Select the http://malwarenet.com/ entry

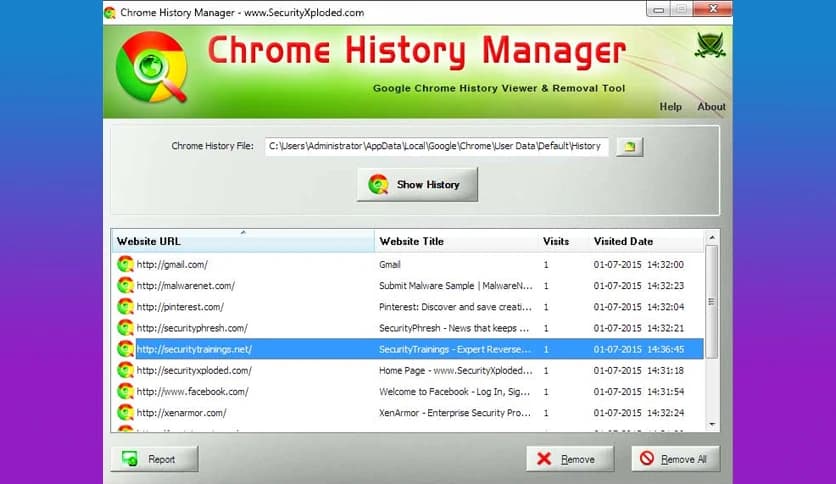click(x=409, y=286)
